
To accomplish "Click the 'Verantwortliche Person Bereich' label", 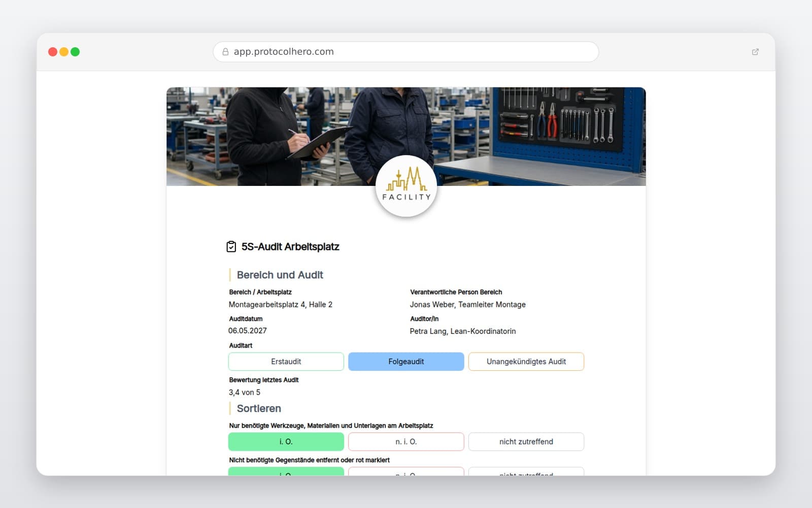I will tap(456, 292).
